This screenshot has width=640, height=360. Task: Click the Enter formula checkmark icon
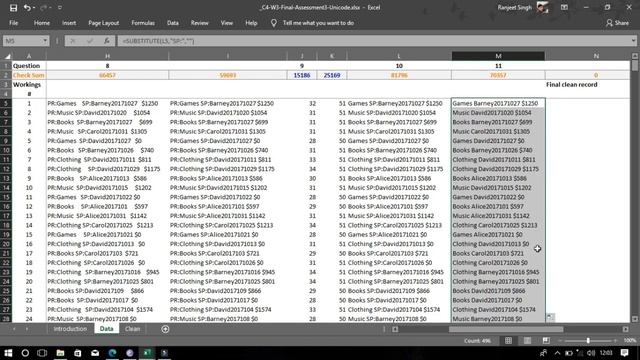click(x=90, y=41)
